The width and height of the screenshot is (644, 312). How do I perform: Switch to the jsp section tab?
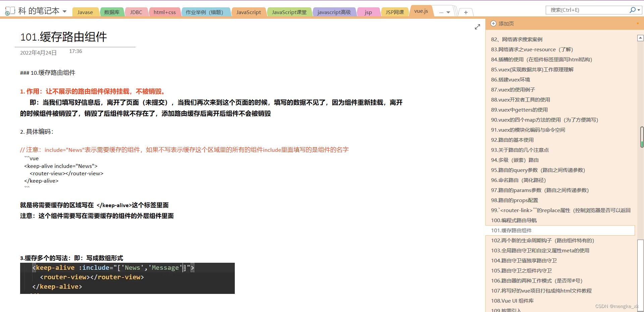point(368,12)
